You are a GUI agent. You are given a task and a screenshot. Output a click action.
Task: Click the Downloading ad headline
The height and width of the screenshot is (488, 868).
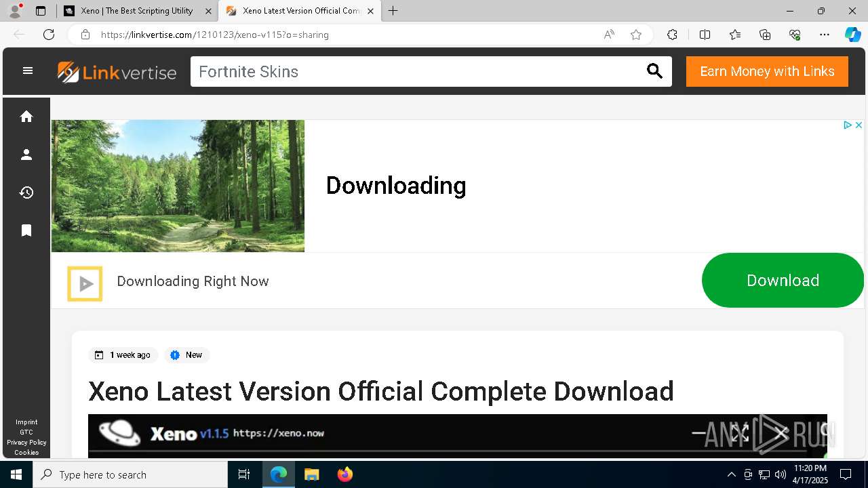(396, 186)
